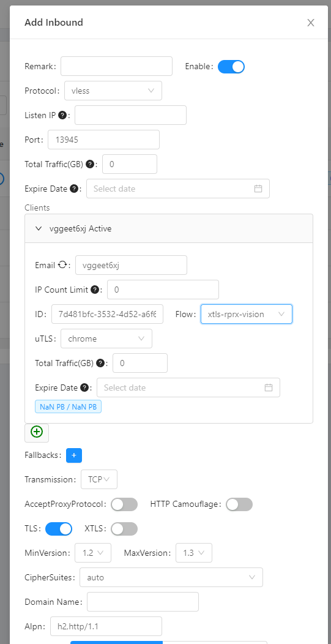Enable the AcceptProxyProtocol switch
Image resolution: width=331 pixels, height=644 pixels.
click(124, 504)
